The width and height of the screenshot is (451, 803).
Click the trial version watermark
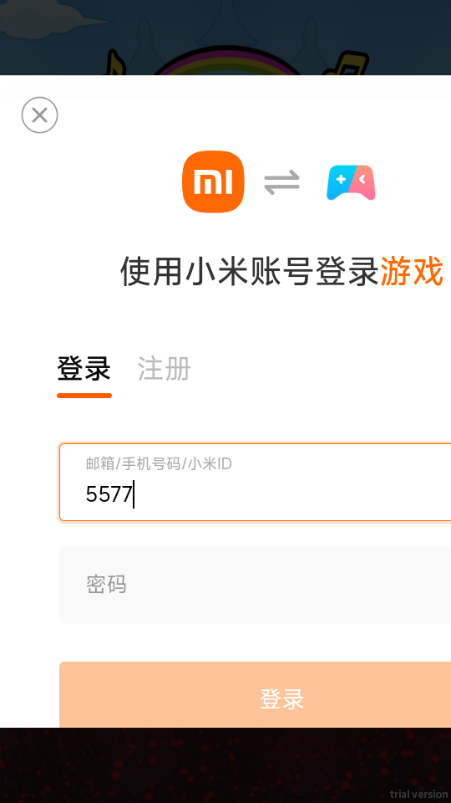419,794
